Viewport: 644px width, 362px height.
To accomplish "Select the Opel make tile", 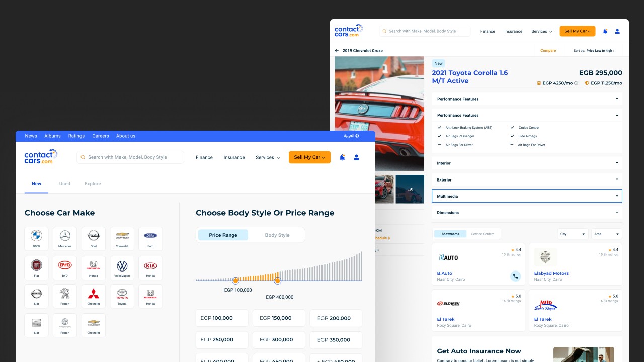I will [x=94, y=239].
